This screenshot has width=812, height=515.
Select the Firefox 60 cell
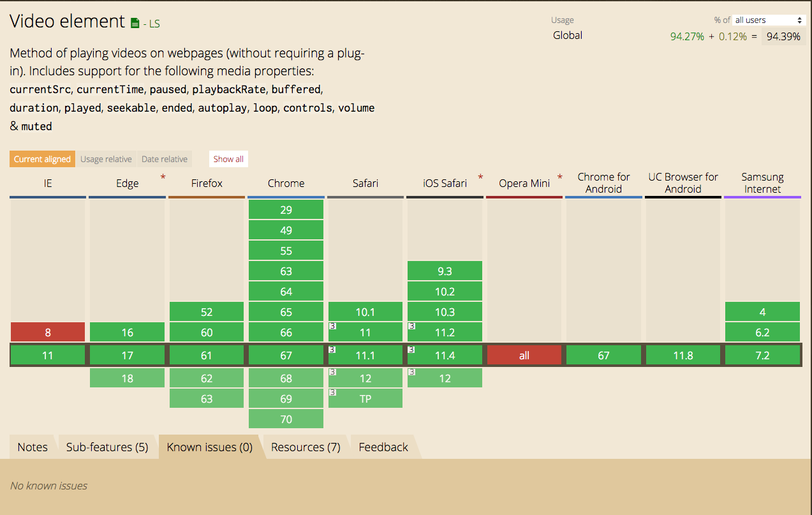(207, 332)
